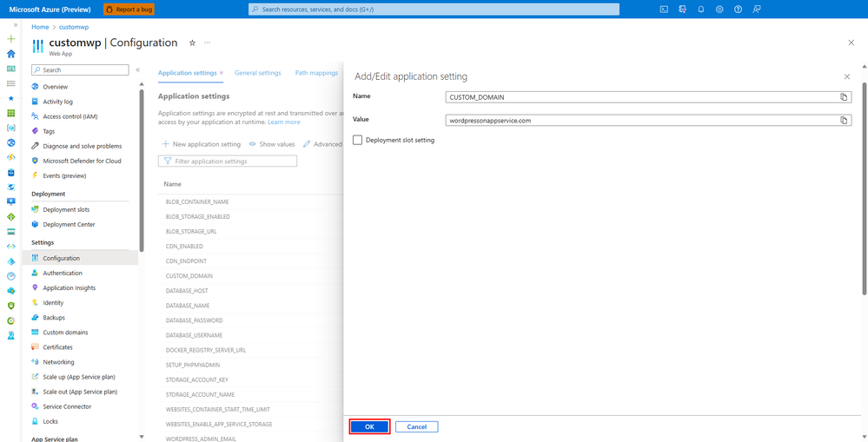Click the resource menu Search box
Viewport: 868px width, 442px height.
click(x=80, y=69)
